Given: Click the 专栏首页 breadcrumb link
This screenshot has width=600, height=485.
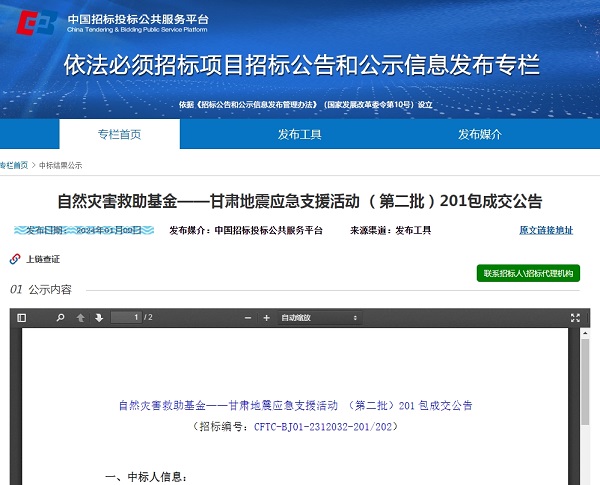Looking at the screenshot, I should point(13,165).
